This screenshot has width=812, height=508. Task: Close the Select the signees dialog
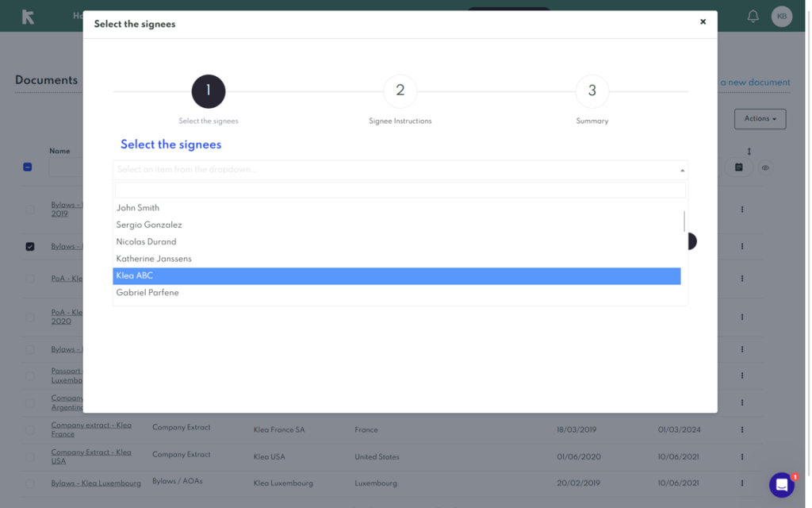tap(703, 22)
